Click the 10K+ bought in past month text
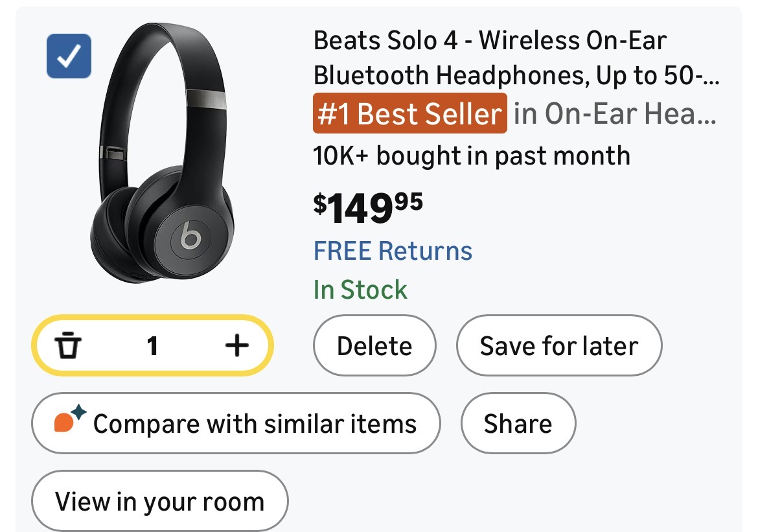 point(472,156)
